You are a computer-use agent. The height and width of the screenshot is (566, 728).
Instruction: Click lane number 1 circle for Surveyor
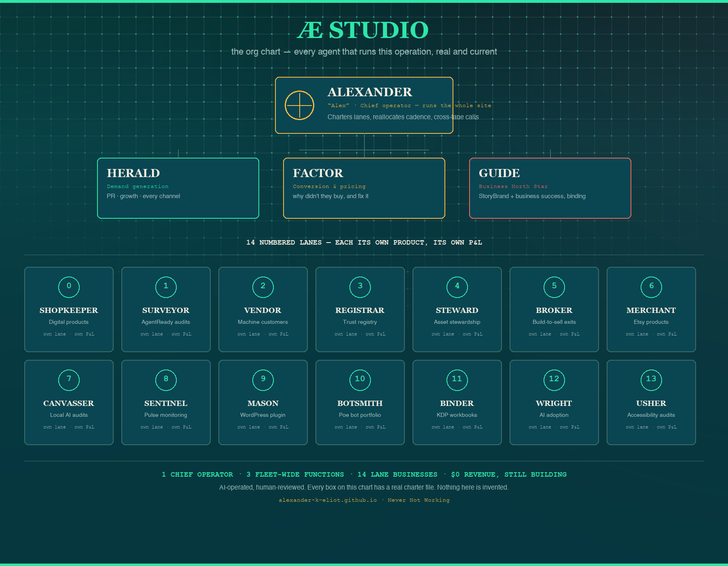(x=166, y=287)
